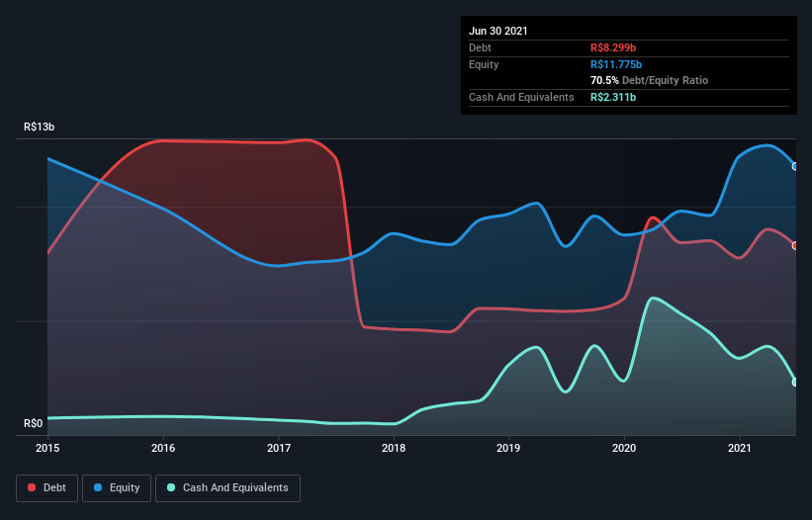The width and height of the screenshot is (812, 520).
Task: Click Cash And Equivalents label in tooltip
Action: [x=521, y=97]
